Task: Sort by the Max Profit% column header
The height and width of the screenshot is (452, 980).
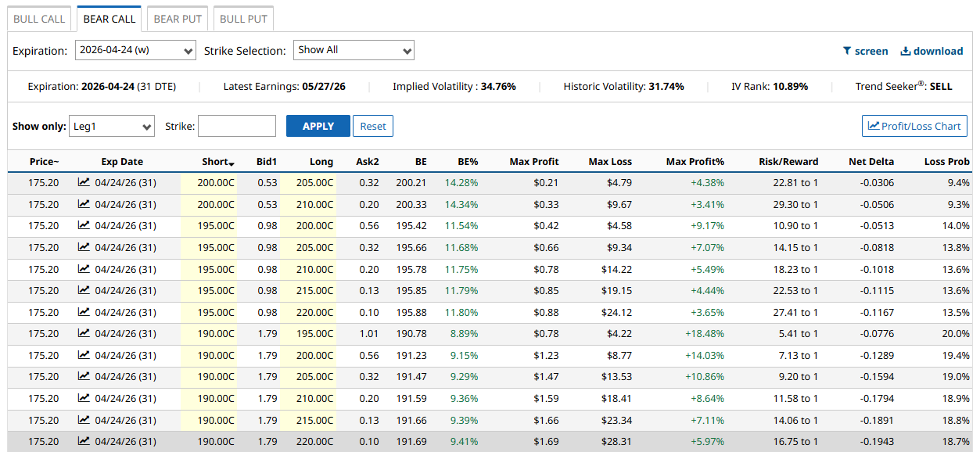Action: [695, 162]
